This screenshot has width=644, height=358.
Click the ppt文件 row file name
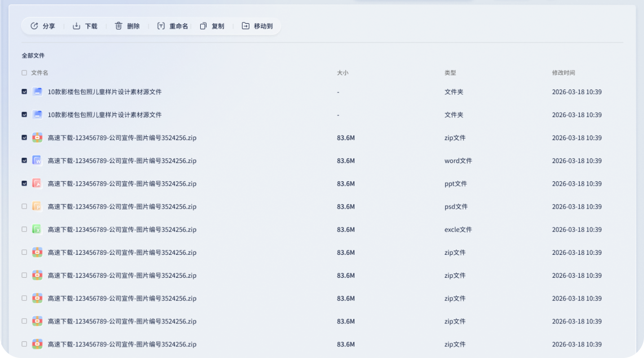pos(122,183)
